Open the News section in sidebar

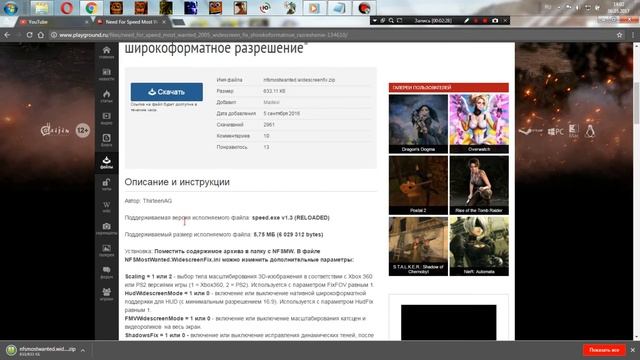pyautogui.click(x=107, y=74)
